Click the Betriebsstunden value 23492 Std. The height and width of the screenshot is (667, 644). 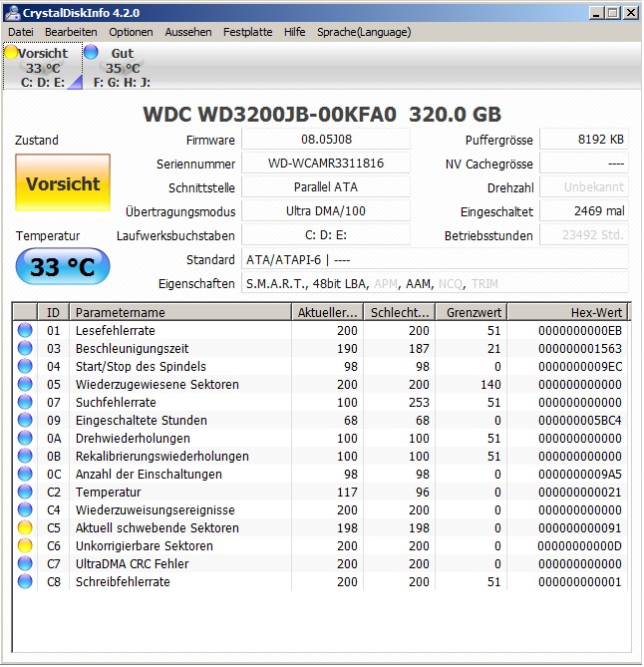pos(584,235)
